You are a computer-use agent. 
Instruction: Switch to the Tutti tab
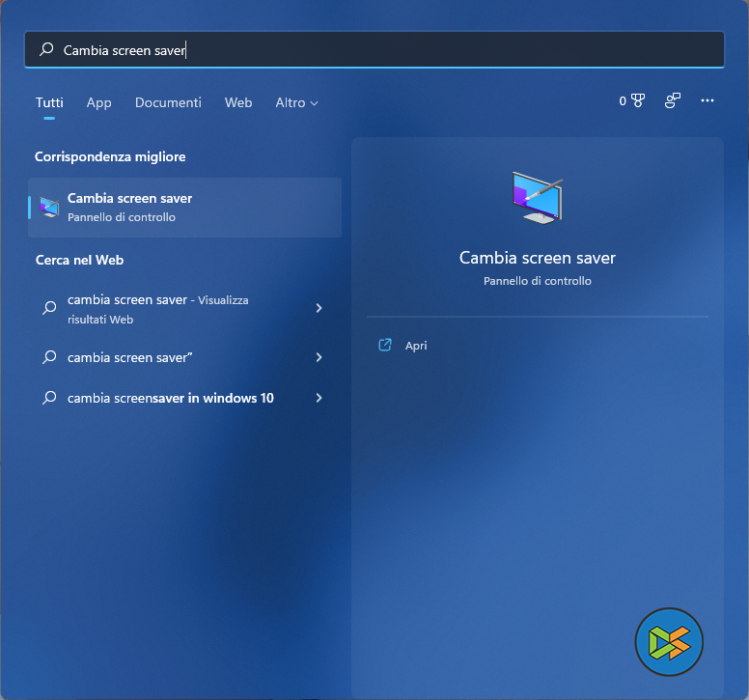point(49,102)
